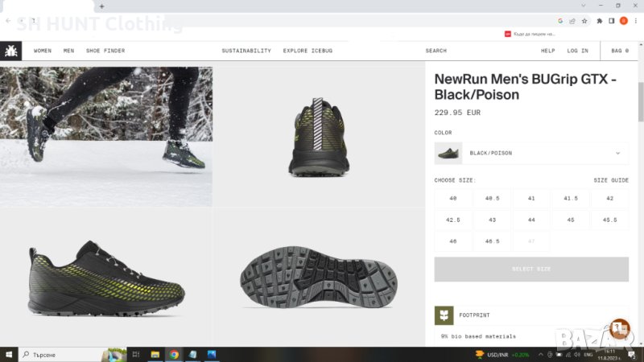Screen dimensions: 644x362
Task: Open the WOMEN navigation menu
Action: point(43,51)
